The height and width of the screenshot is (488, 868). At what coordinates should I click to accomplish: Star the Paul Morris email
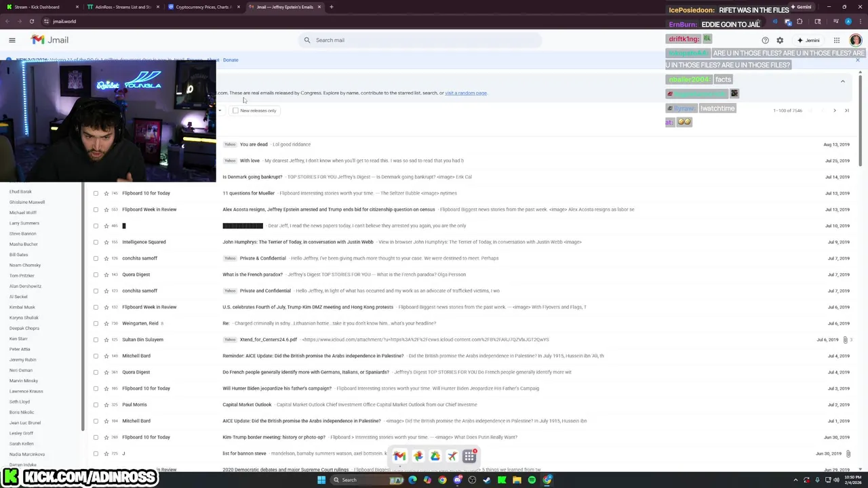point(106,405)
